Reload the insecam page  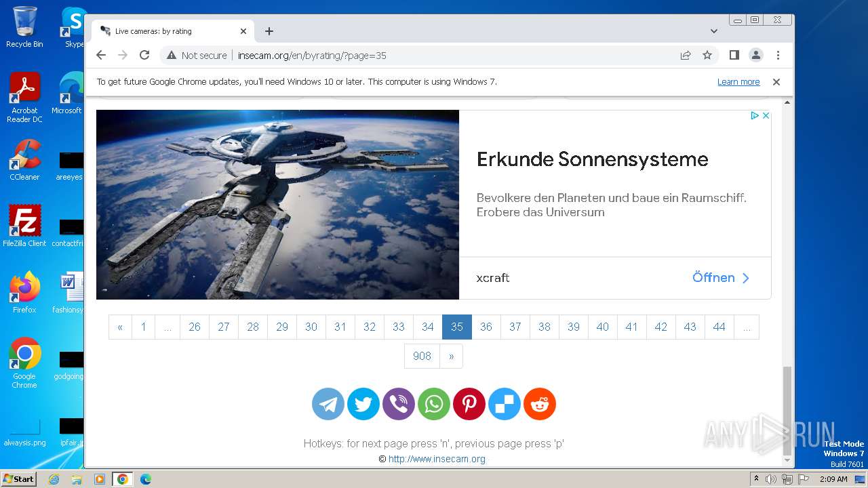[144, 56]
